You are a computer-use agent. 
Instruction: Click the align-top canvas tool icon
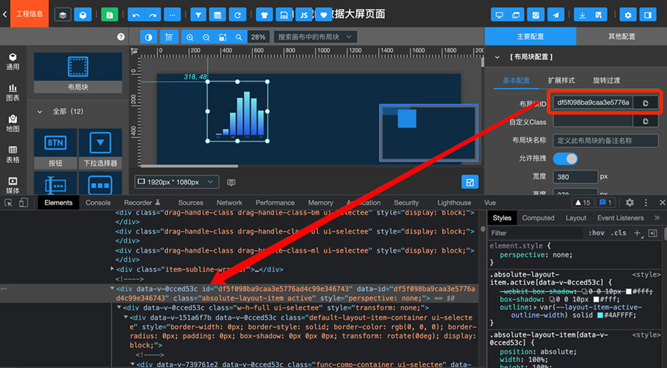click(x=169, y=37)
